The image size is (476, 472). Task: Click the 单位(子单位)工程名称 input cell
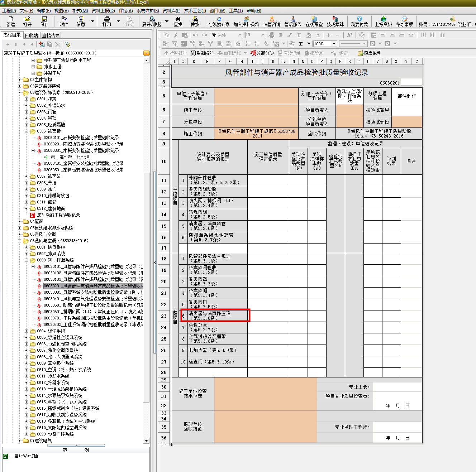coord(256,96)
